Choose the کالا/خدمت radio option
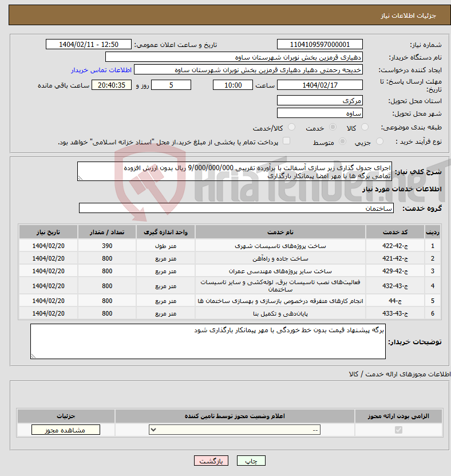This screenshot has height=476, width=451. (x=292, y=128)
